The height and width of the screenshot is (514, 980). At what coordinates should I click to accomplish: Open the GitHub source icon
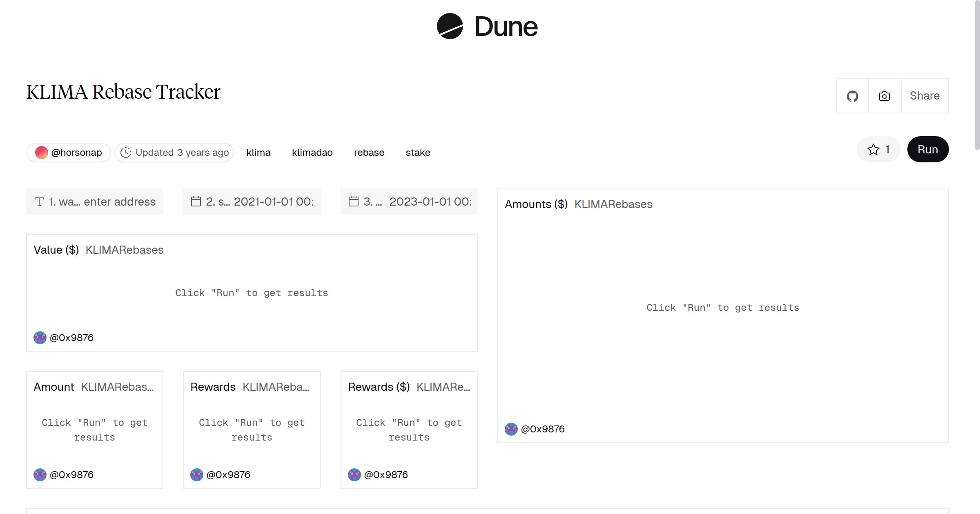click(853, 95)
